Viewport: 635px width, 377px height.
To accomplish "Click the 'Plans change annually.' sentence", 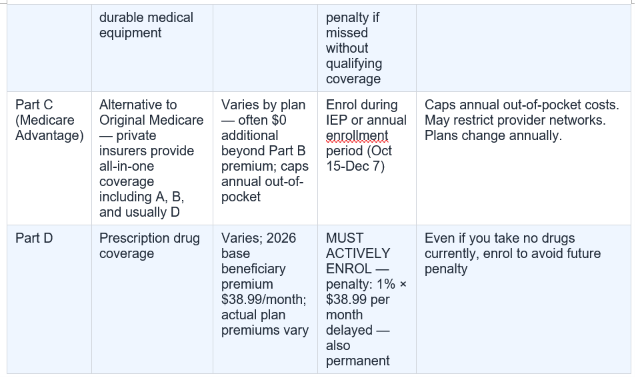I will pyautogui.click(x=493, y=136).
